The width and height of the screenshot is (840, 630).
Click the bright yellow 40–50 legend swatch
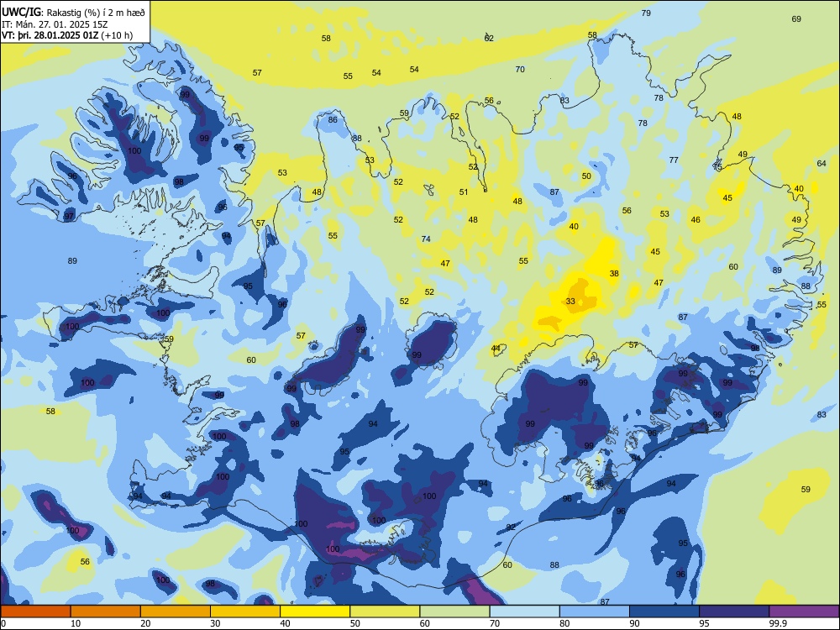[315, 612]
